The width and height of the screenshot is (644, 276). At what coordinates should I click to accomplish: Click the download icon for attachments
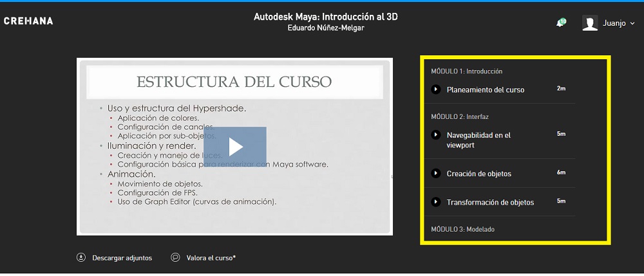(81, 257)
